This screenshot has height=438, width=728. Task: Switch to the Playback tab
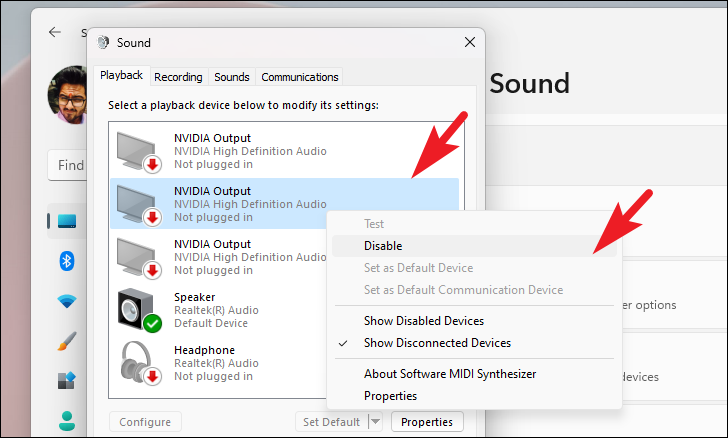click(122, 75)
